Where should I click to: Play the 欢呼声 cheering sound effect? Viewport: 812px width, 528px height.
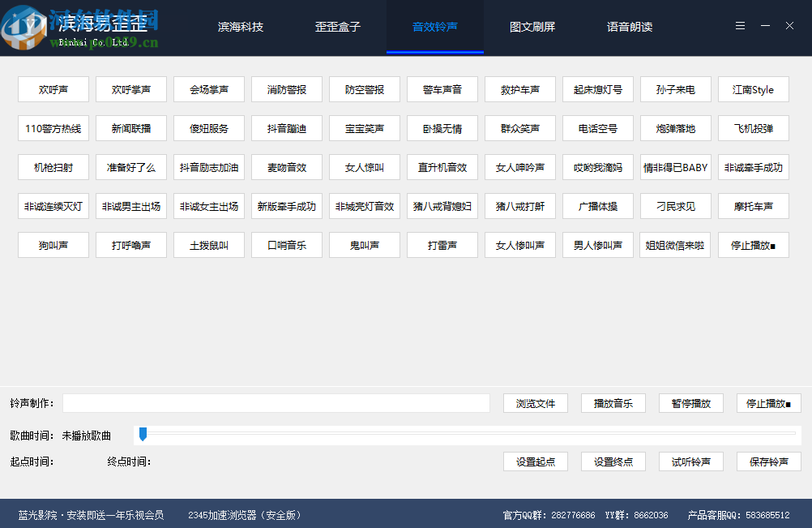click(x=53, y=89)
